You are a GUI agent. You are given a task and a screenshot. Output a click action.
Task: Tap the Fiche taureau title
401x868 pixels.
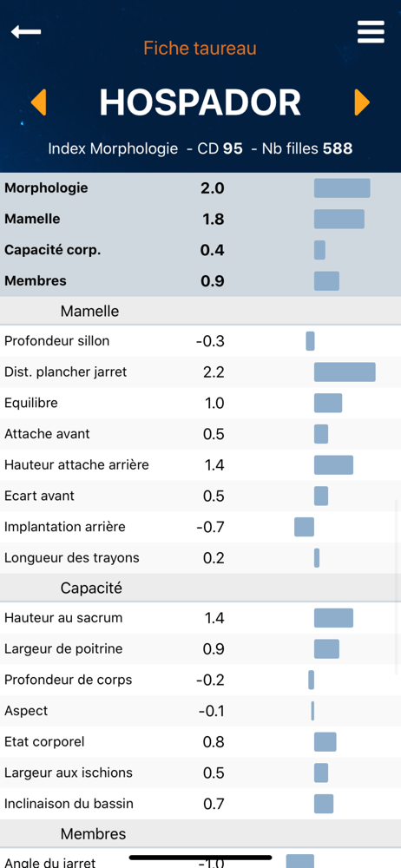pos(200,48)
